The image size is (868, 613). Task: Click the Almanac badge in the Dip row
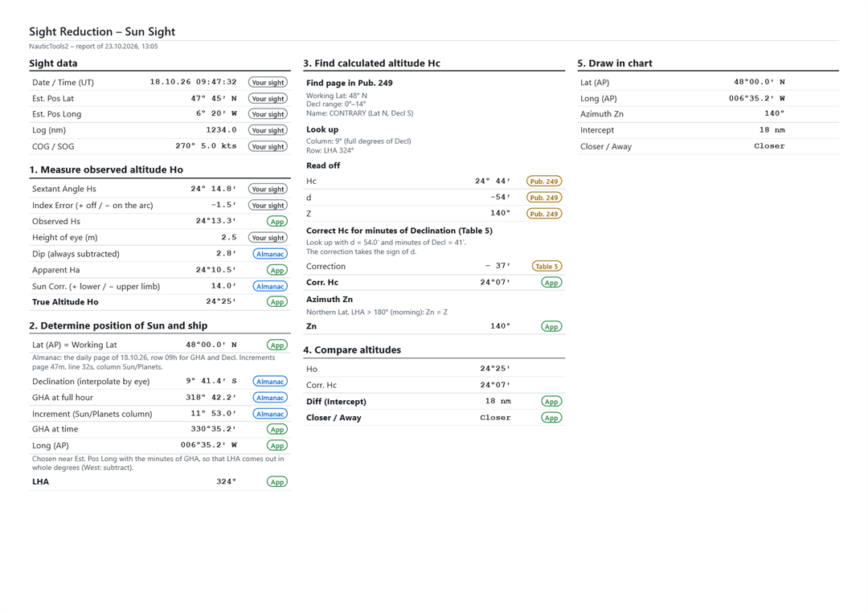[270, 254]
